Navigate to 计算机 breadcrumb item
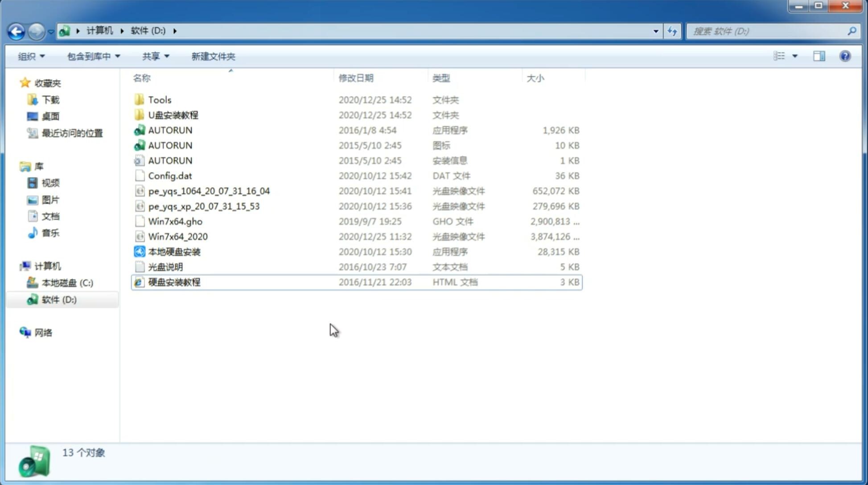 pyautogui.click(x=99, y=30)
